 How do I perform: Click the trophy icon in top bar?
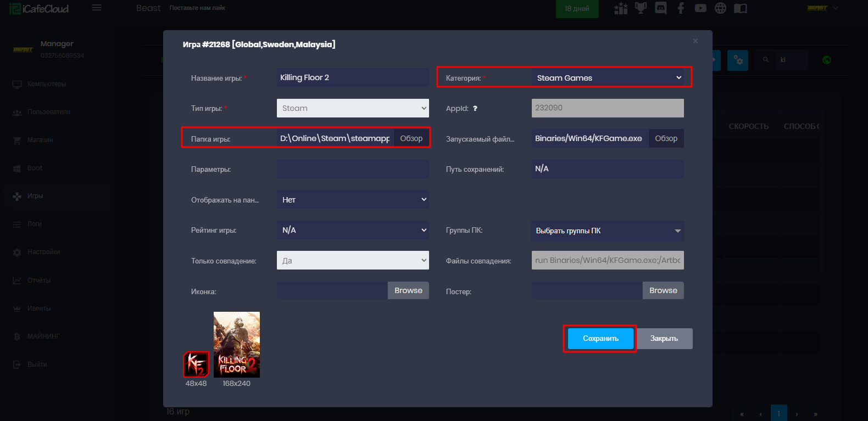[x=641, y=8]
